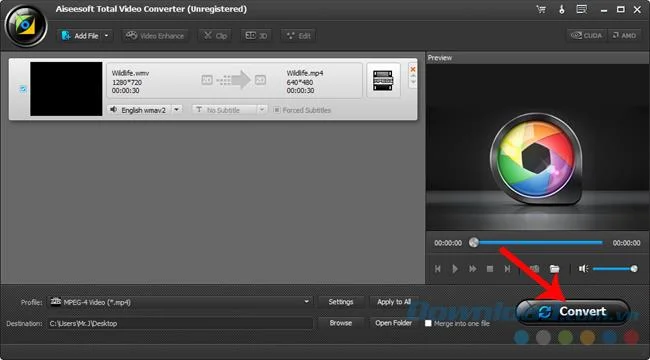
Task: Stop the preview playback
Action: [x=490, y=269]
